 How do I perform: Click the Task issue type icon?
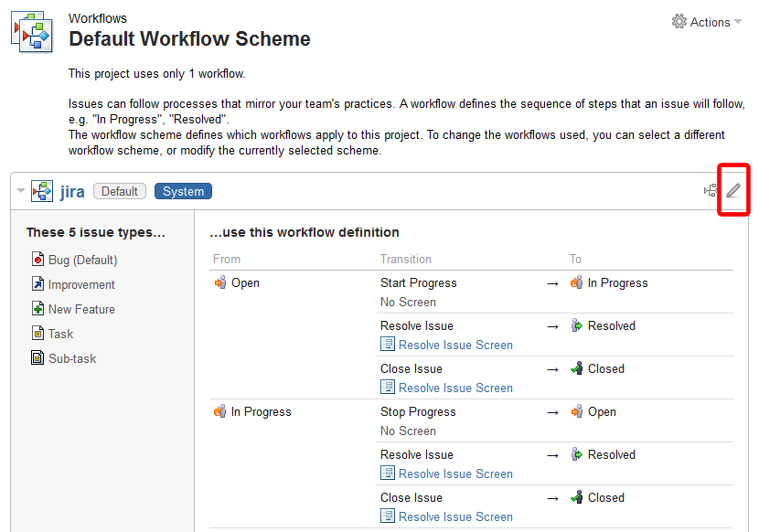[x=37, y=333]
